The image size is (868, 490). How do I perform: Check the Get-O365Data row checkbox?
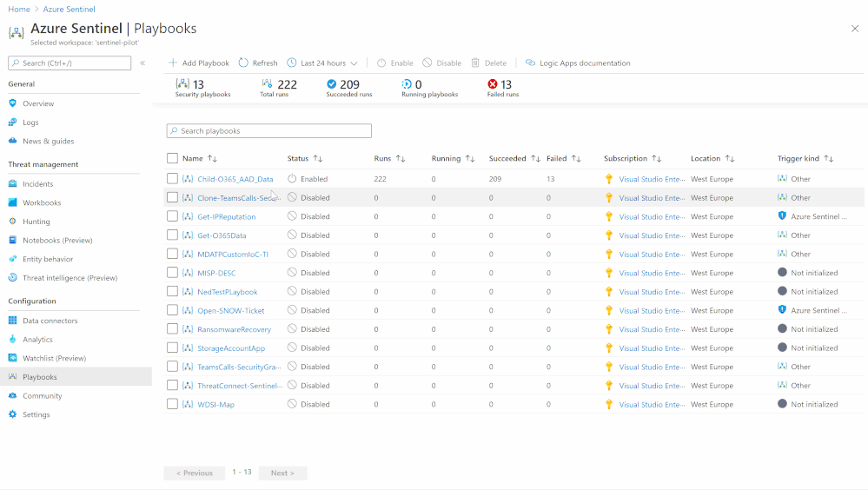point(172,235)
